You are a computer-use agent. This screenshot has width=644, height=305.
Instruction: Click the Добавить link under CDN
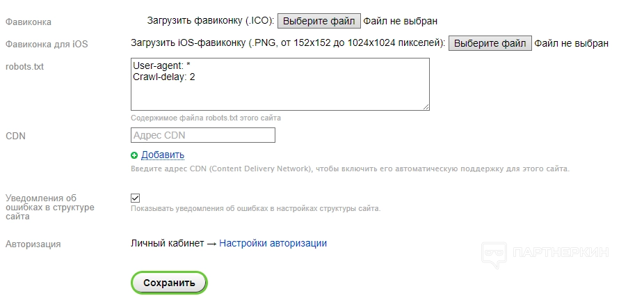163,155
